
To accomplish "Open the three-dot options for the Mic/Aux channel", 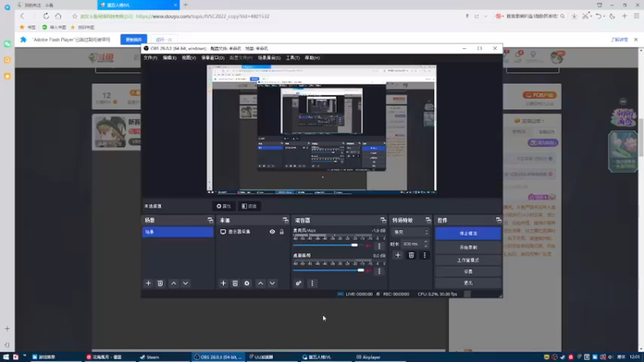I will [x=379, y=246].
